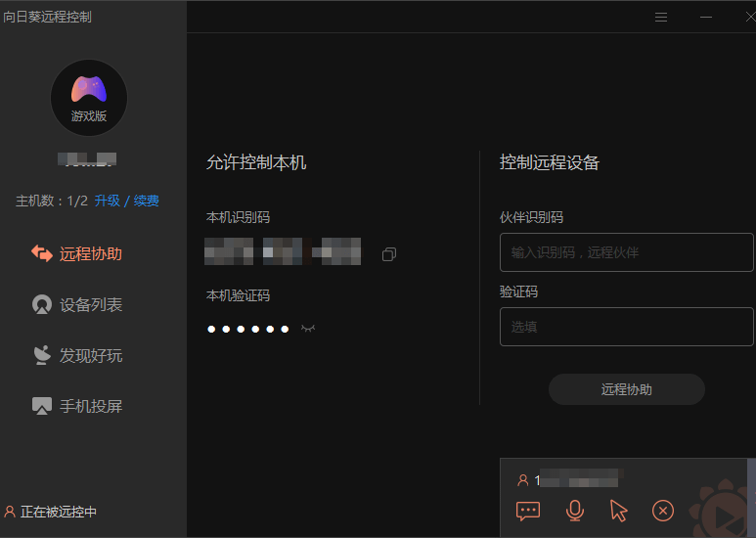Click the 设备列表 device icon
This screenshot has height=538, width=756.
tap(42, 304)
